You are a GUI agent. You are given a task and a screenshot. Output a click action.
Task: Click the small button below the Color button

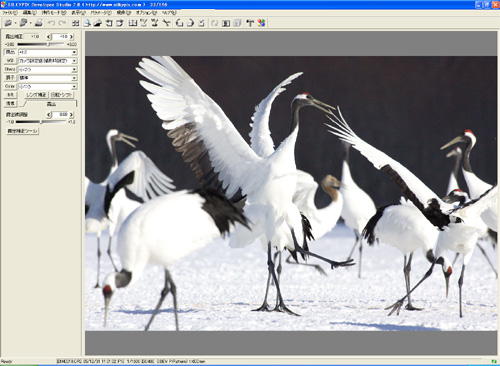10,95
